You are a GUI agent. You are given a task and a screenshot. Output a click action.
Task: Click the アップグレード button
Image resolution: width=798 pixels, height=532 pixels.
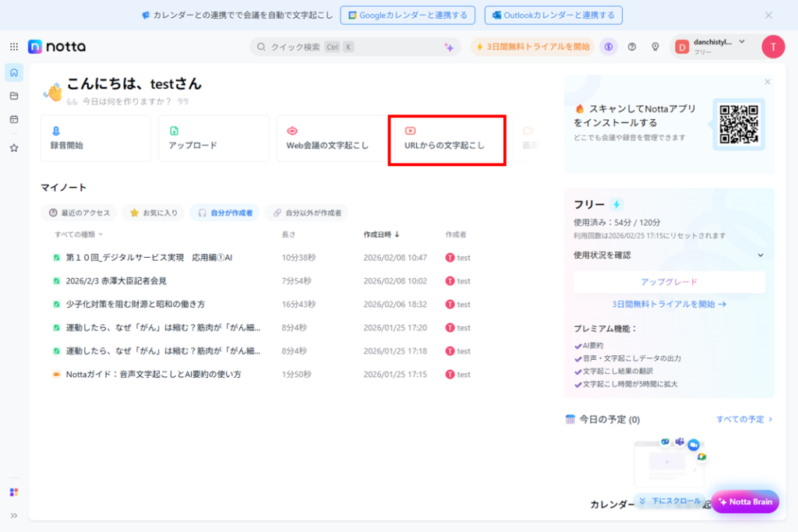(x=669, y=282)
